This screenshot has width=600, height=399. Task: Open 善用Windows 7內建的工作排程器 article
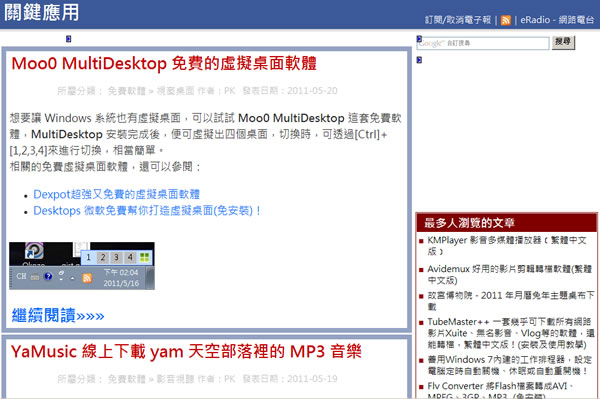509,365
